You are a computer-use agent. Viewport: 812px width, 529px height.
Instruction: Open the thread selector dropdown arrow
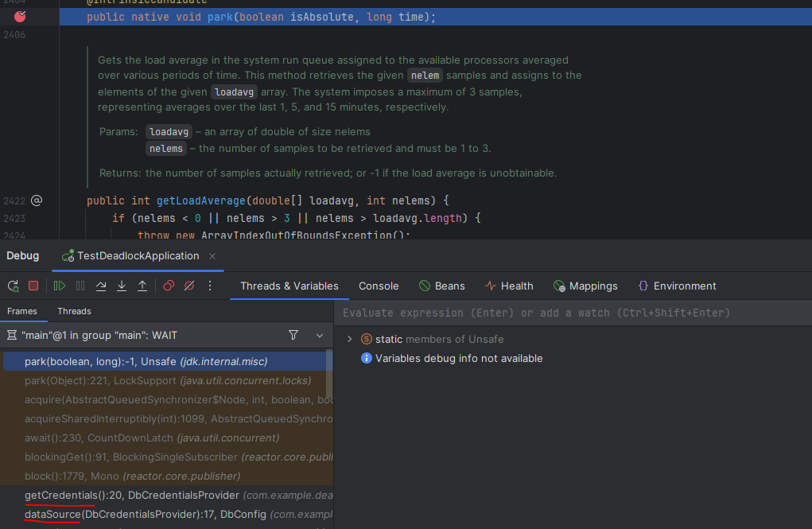pos(320,335)
